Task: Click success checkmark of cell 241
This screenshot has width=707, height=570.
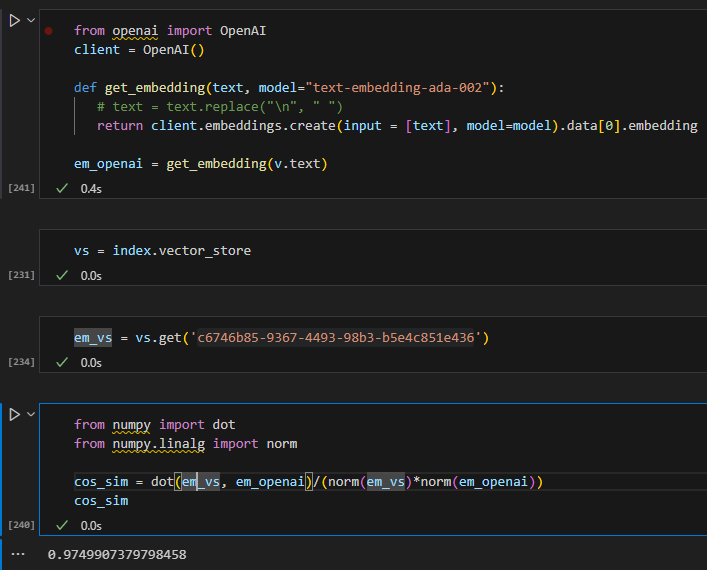Action: coord(62,188)
